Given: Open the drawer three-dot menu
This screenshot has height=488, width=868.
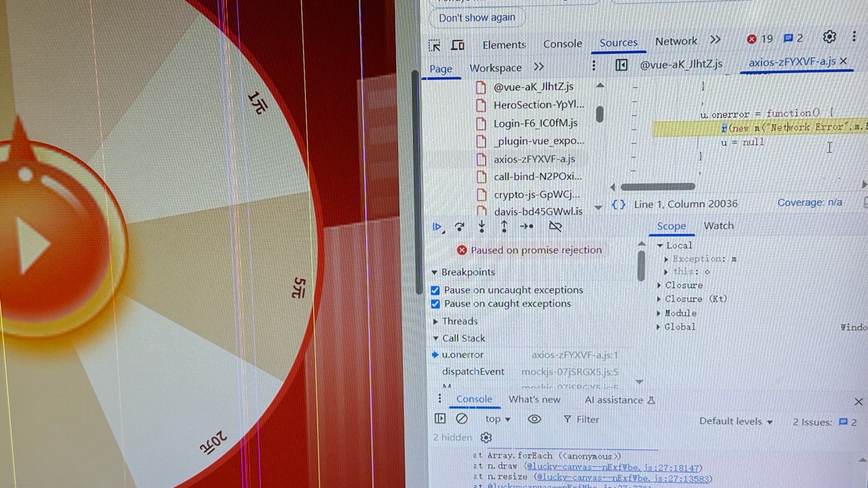Looking at the screenshot, I should [439, 399].
